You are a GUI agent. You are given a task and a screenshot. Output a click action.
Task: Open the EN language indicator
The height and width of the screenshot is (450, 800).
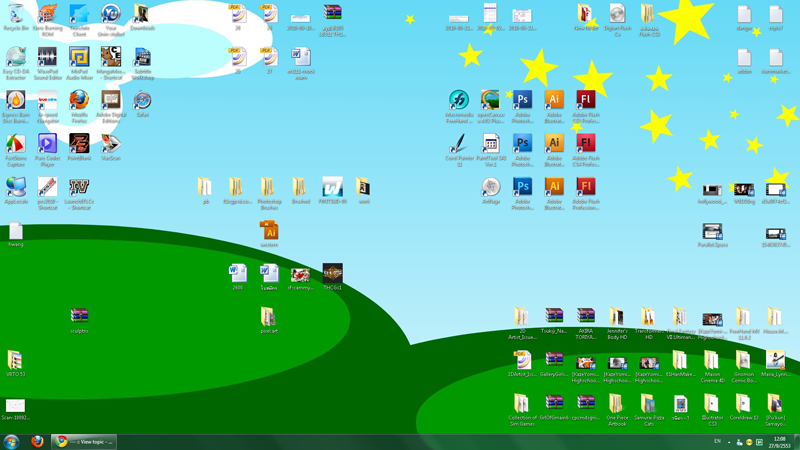717,442
